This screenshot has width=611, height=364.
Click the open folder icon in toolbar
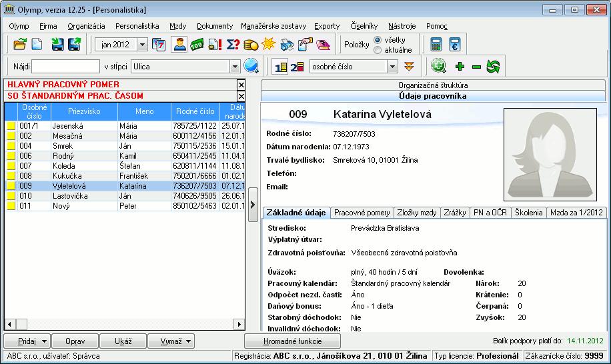(x=20, y=45)
